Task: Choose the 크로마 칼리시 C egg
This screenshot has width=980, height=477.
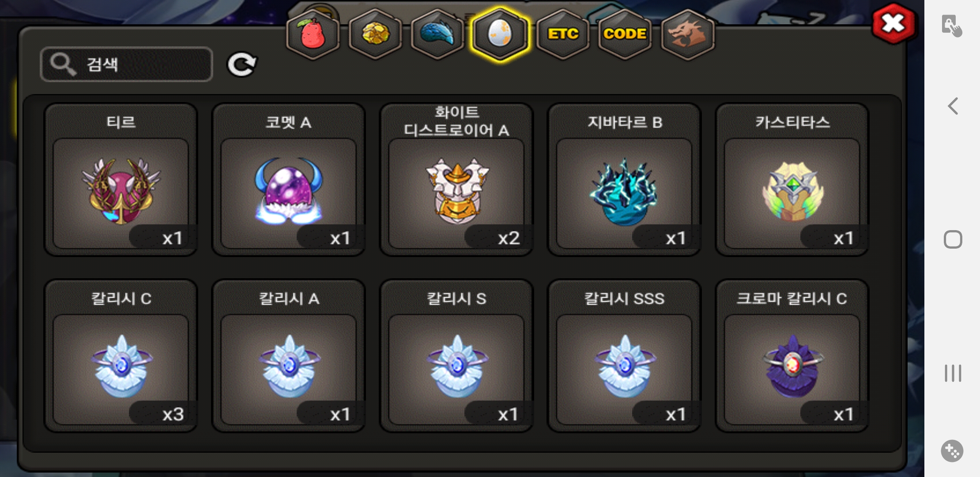Action: click(792, 356)
